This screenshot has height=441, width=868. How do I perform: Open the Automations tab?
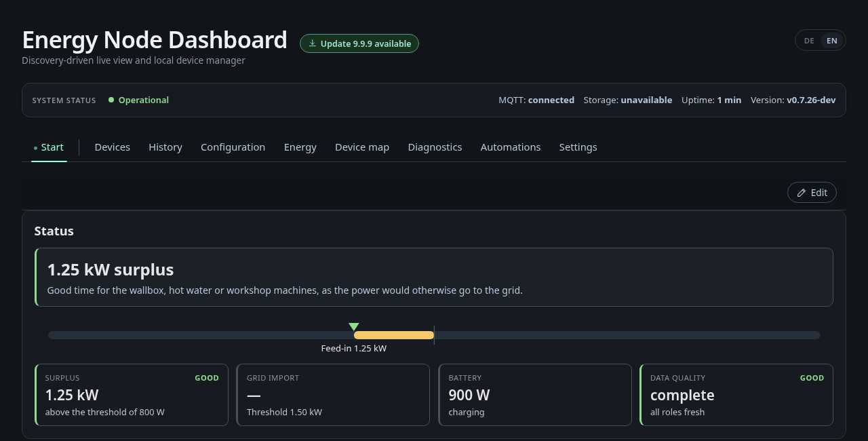tap(511, 147)
